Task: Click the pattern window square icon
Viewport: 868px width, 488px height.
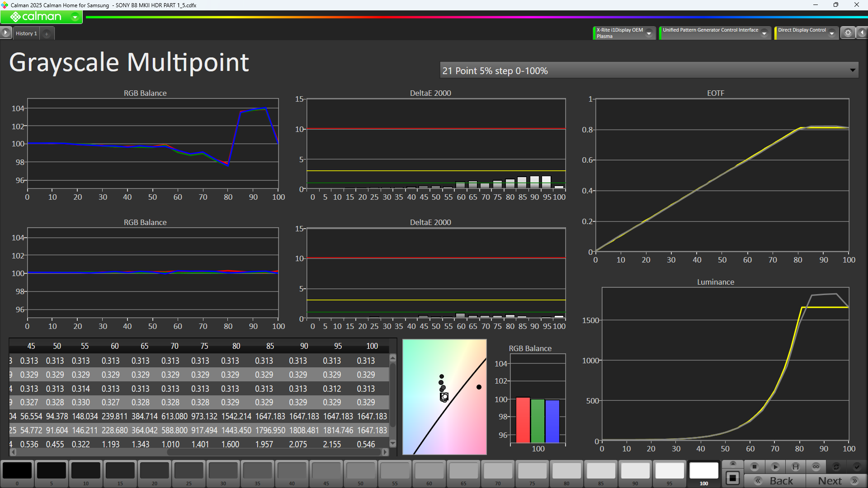Action: click(733, 478)
